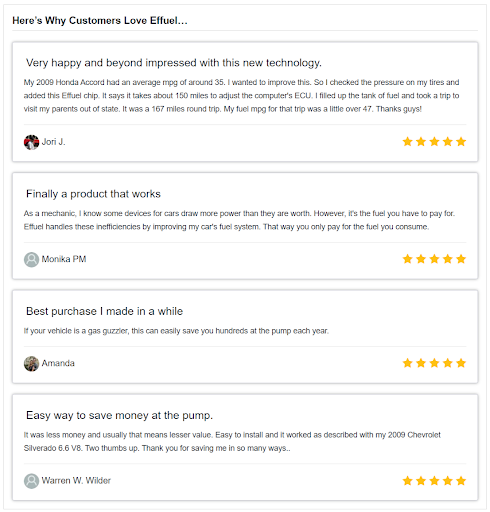Screen dimensions: 490x512
Task: Click 'Easy way to save money at the pump' title
Action: (x=119, y=415)
